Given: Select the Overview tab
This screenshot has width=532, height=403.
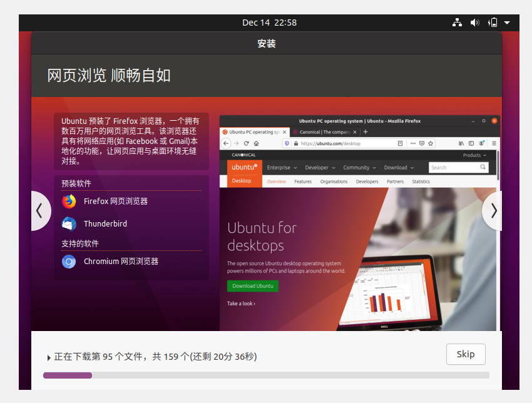Looking at the screenshot, I should [277, 181].
